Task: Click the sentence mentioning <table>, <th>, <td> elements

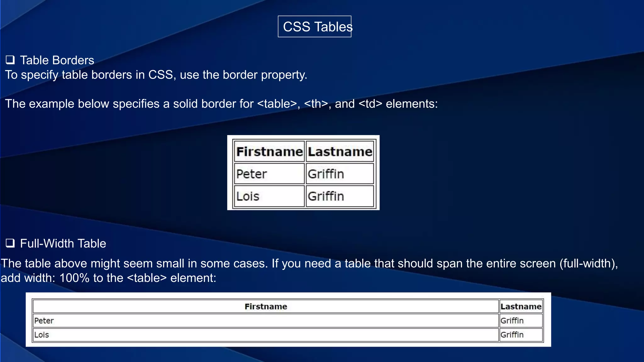Action: tap(221, 104)
